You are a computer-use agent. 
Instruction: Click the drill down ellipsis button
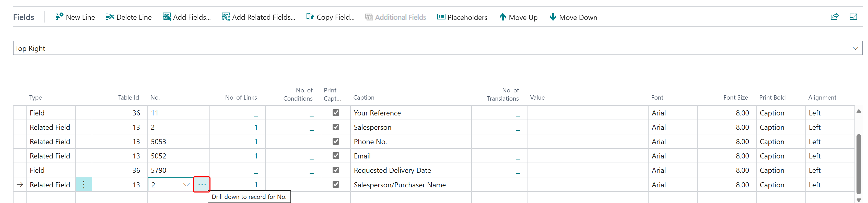click(x=202, y=185)
